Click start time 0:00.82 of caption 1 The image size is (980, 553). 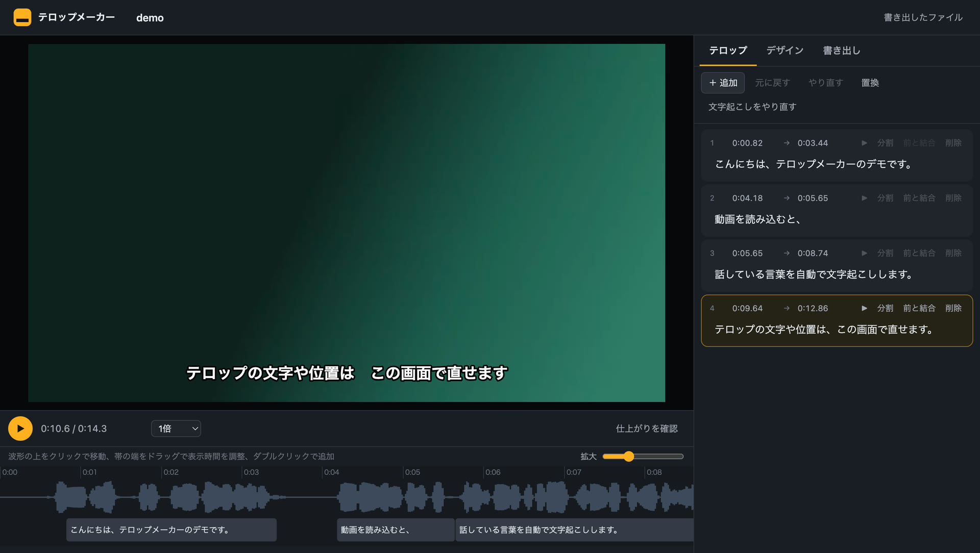coord(747,143)
